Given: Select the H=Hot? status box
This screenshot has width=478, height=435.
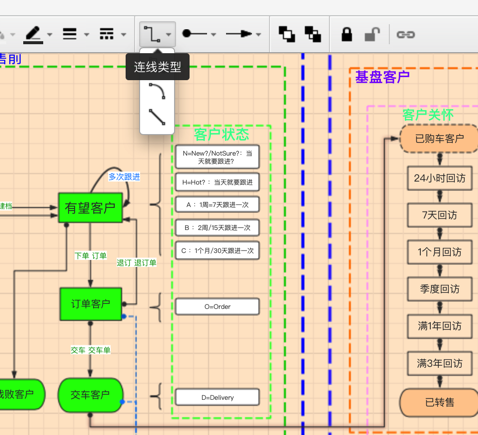Looking at the screenshot, I should tap(217, 182).
